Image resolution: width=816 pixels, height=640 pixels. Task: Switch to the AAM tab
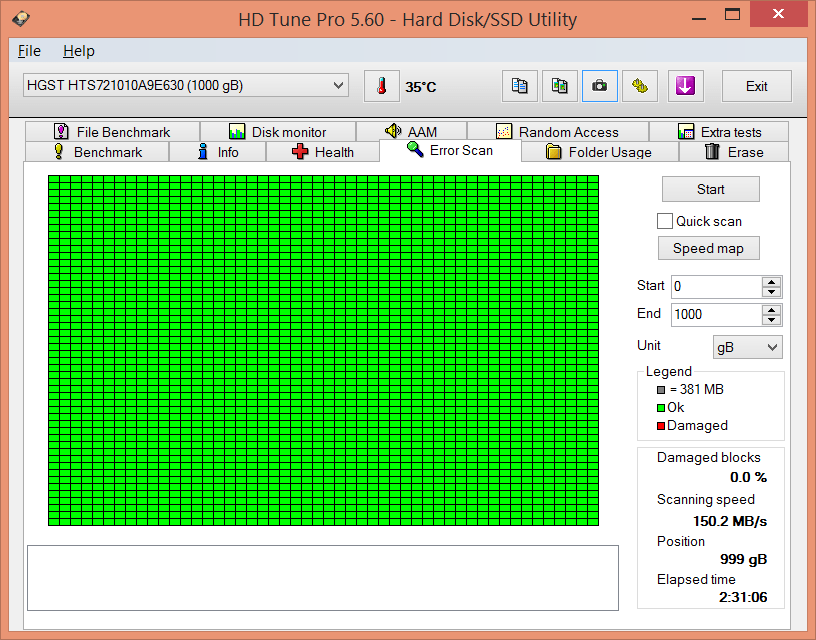pyautogui.click(x=411, y=132)
